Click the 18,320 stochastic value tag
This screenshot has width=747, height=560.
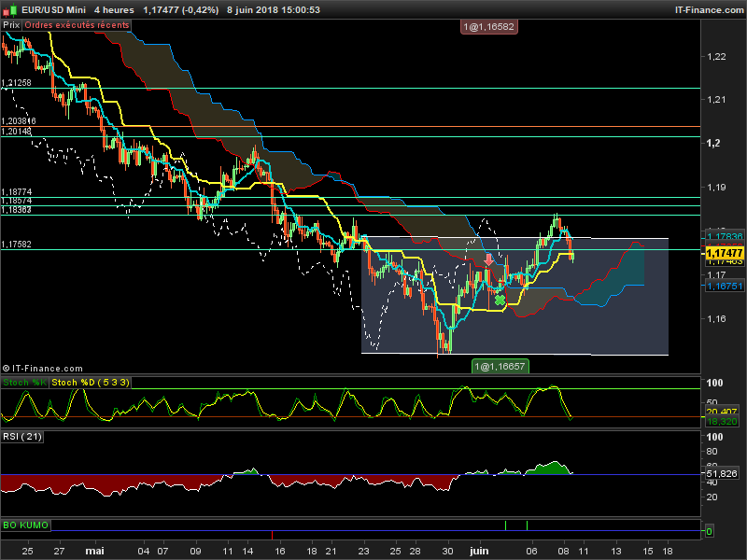(721, 422)
